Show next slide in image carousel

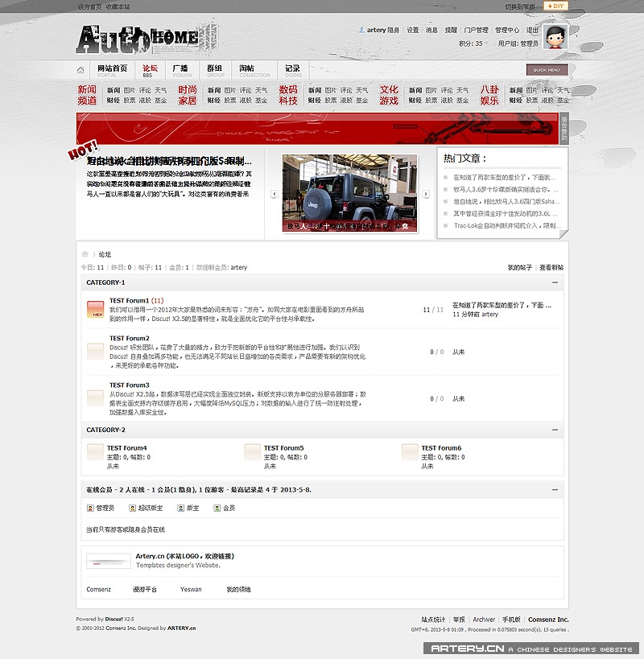point(425,194)
